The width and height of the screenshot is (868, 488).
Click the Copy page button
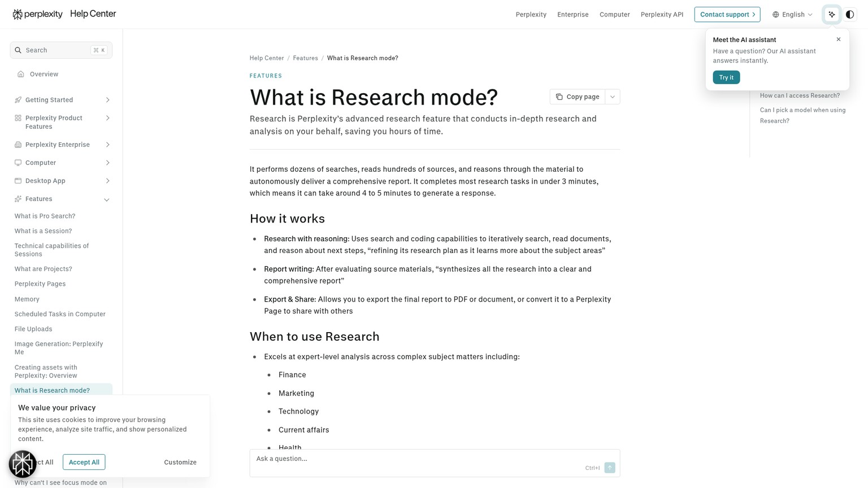[x=577, y=97]
